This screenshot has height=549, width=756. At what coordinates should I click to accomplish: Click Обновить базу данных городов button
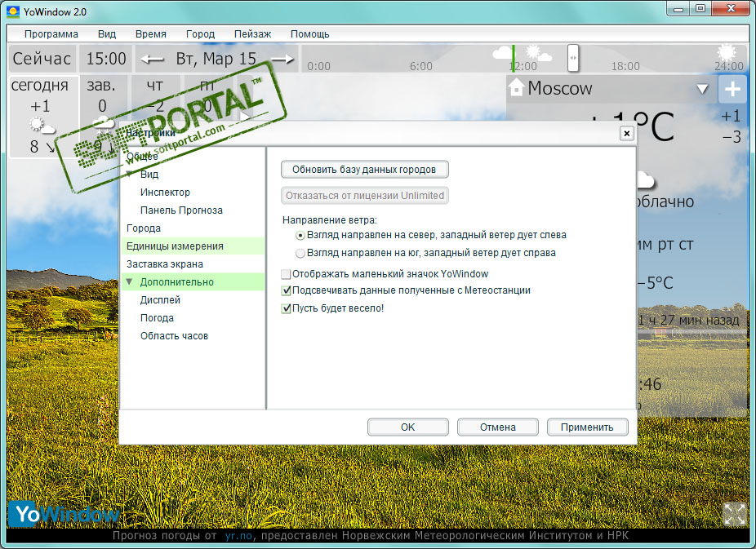coord(364,170)
